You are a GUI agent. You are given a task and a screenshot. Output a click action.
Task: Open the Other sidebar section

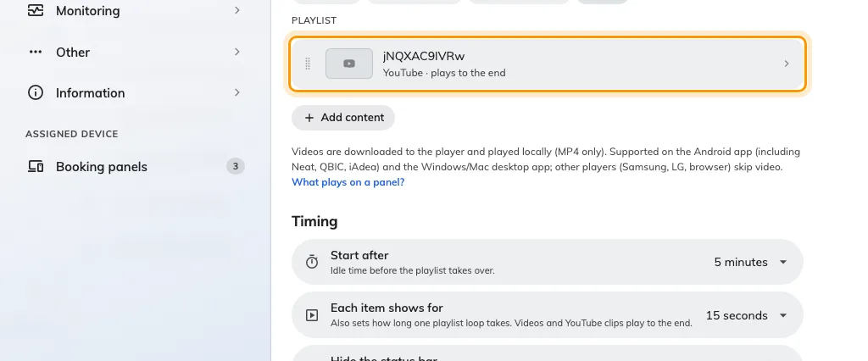135,52
